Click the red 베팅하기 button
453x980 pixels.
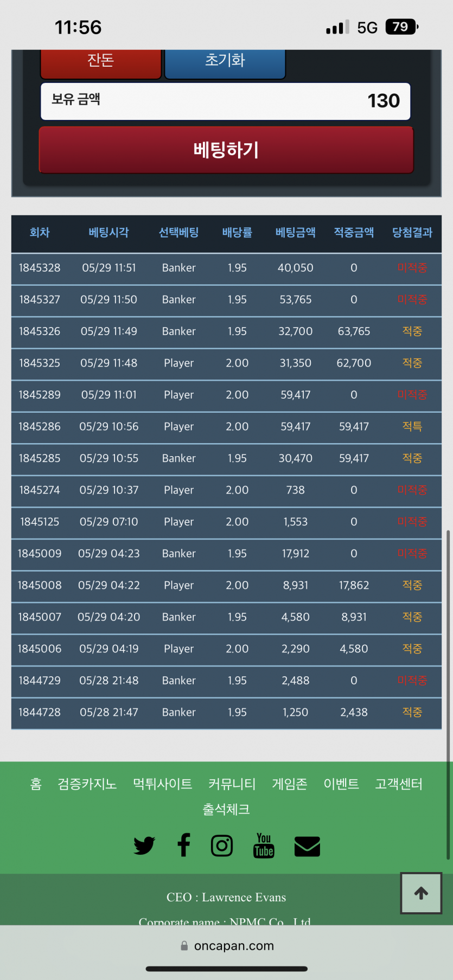coord(226,150)
